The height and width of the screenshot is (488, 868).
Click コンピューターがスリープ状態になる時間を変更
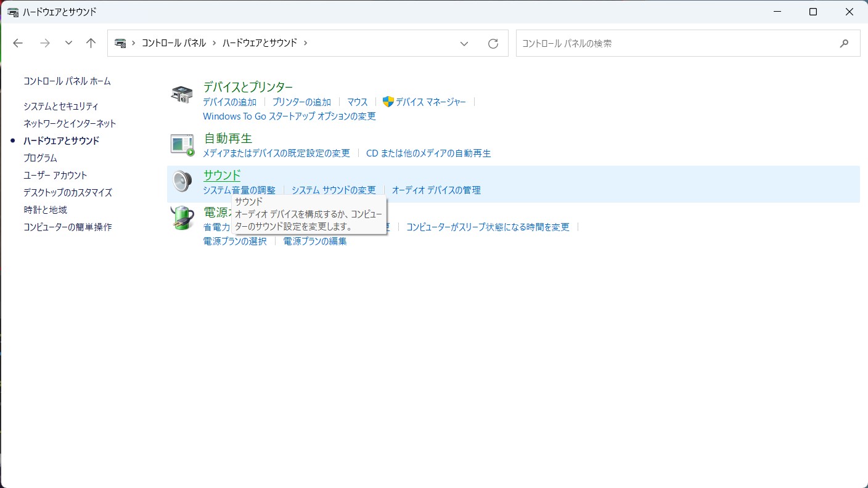[x=488, y=227]
